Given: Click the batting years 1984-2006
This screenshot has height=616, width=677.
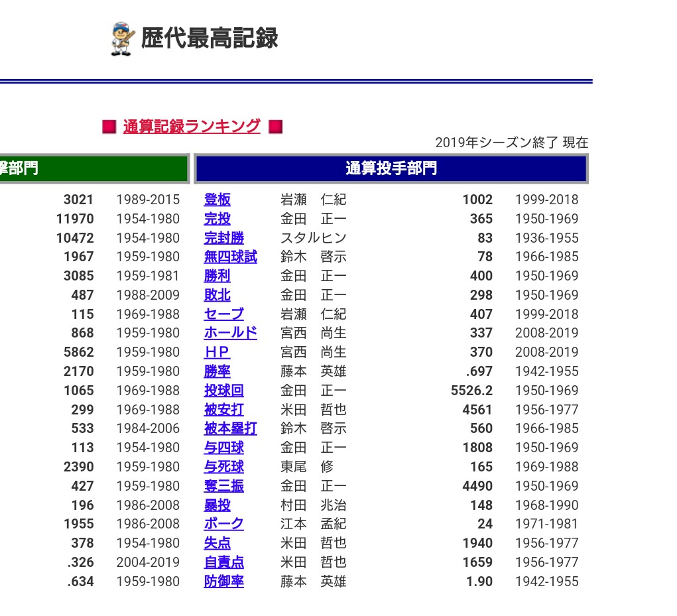Looking at the screenshot, I should (x=148, y=428).
